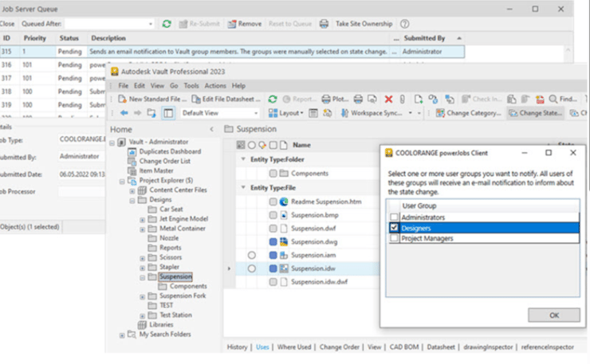Select the Libraries node in tree
The width and height of the screenshot is (590, 364).
(x=161, y=324)
